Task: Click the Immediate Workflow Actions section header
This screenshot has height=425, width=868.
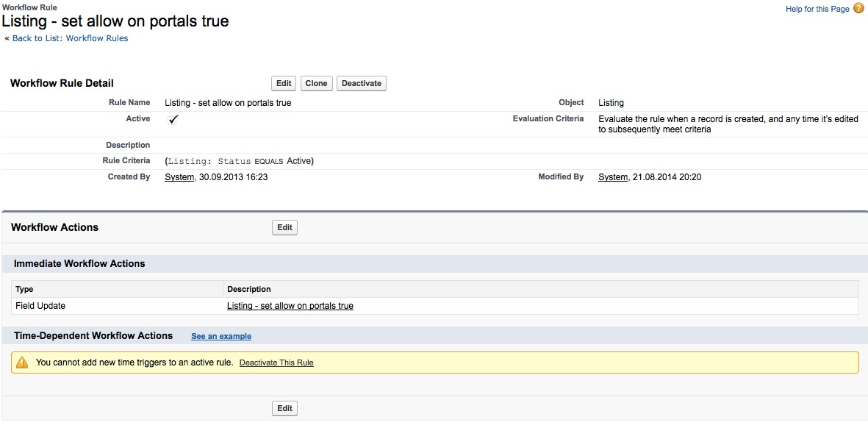Action: 79,263
